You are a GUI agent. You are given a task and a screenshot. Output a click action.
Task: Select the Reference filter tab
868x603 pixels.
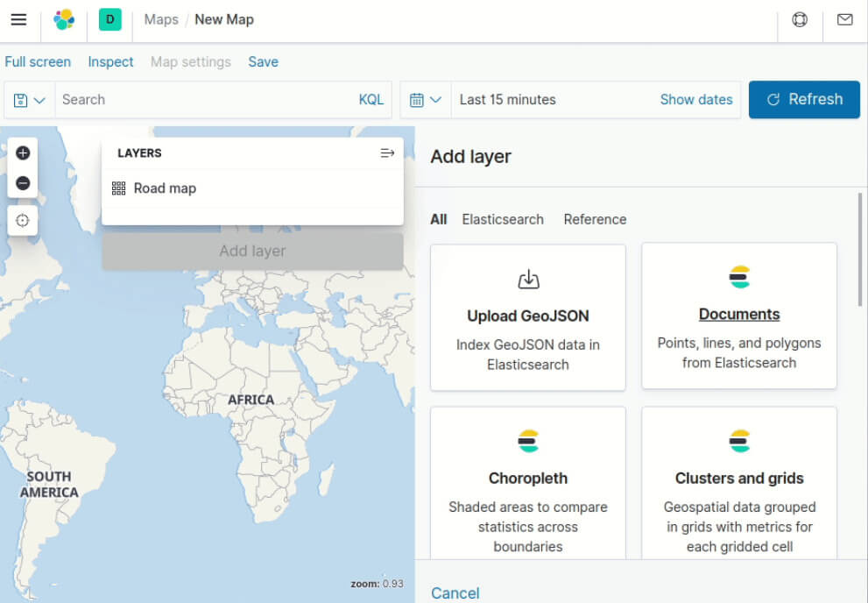(595, 219)
